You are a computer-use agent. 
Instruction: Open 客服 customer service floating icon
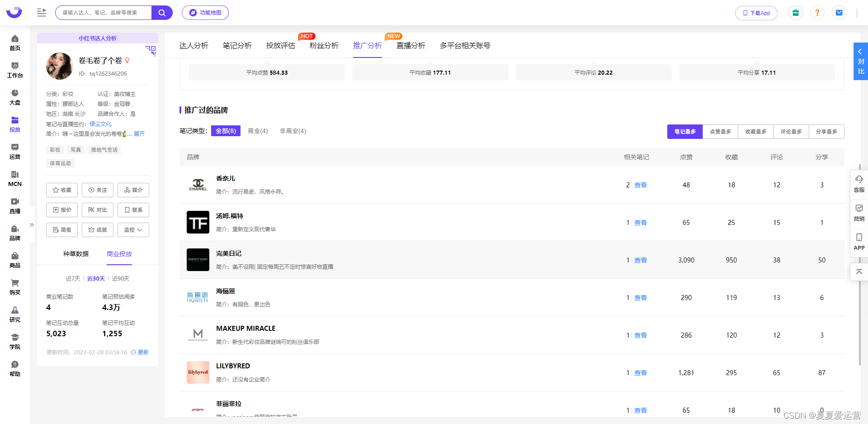click(859, 184)
